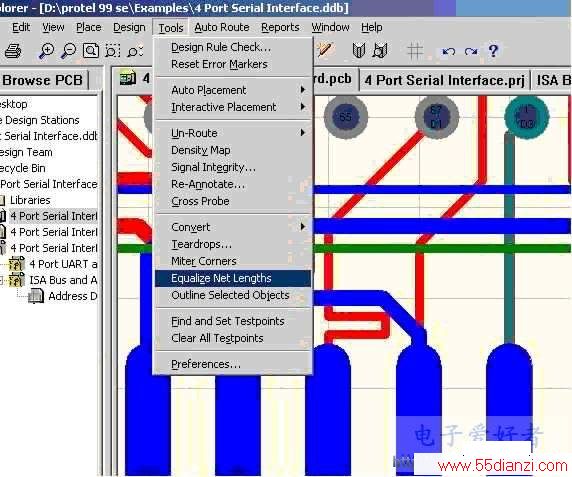Select the Zoom Out magnifier icon
Image resolution: width=572 pixels, height=477 pixels.
pyautogui.click(x=68, y=51)
